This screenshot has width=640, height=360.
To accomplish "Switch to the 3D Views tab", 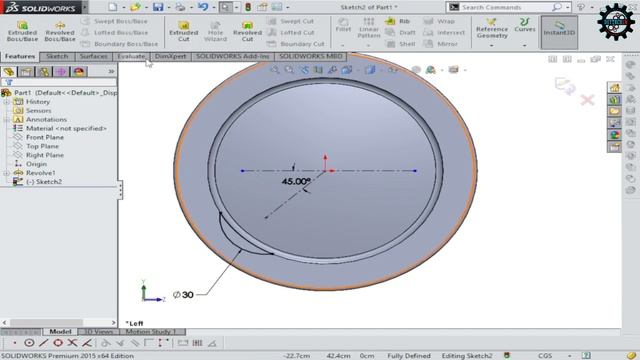I will (x=98, y=332).
